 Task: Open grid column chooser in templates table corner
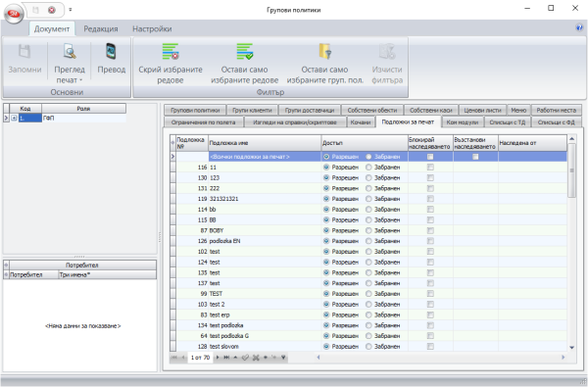pos(172,143)
